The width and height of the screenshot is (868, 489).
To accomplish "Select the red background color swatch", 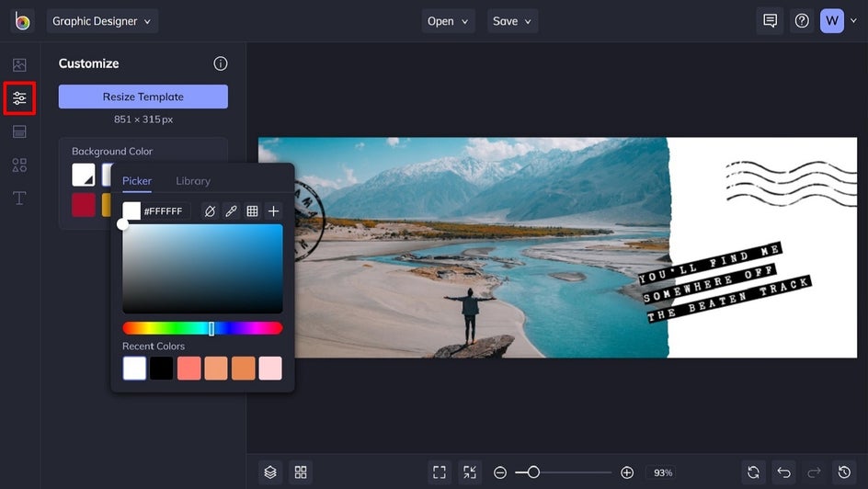I will [84, 205].
